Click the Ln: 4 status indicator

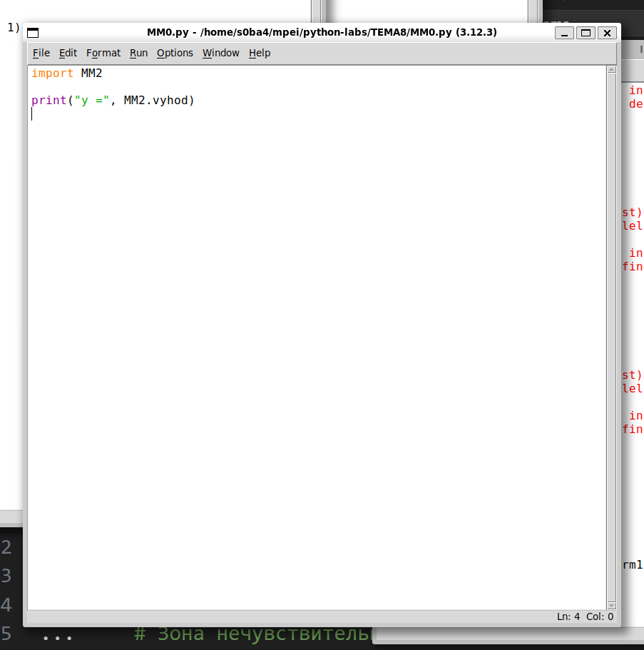[568, 617]
